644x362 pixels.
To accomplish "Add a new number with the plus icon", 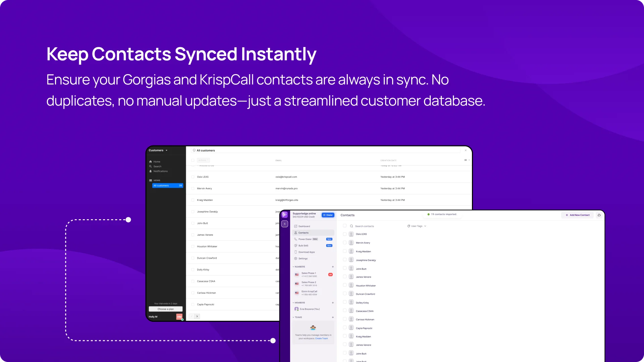I will click(333, 267).
